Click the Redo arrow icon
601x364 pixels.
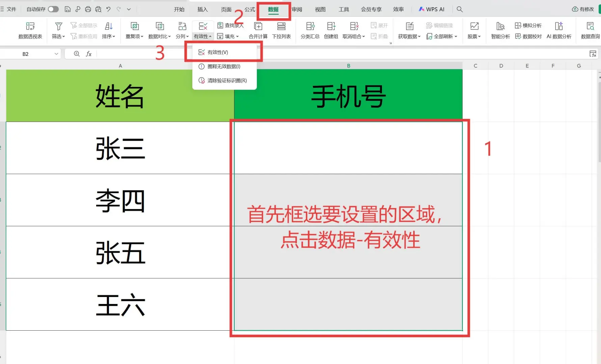coord(119,9)
